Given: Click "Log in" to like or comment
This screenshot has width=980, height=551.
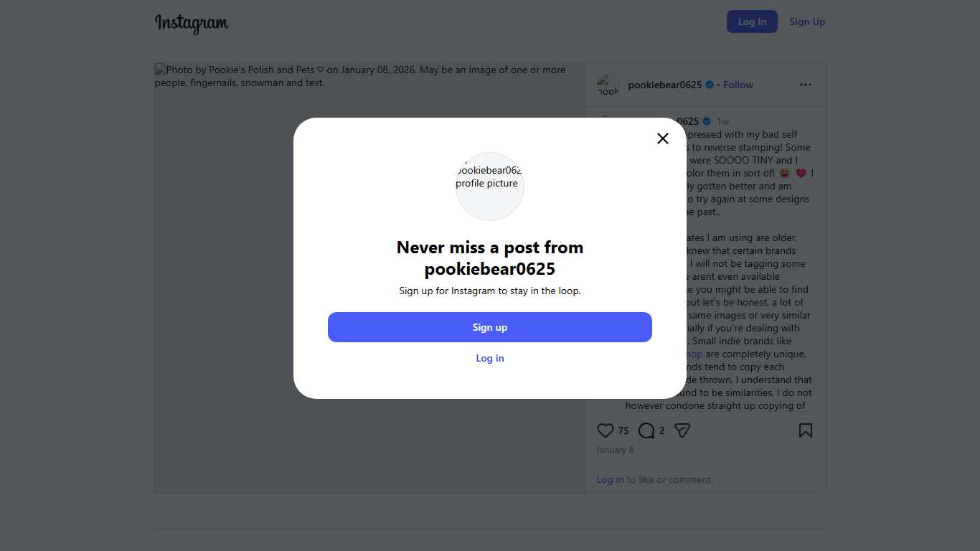Looking at the screenshot, I should (x=610, y=479).
